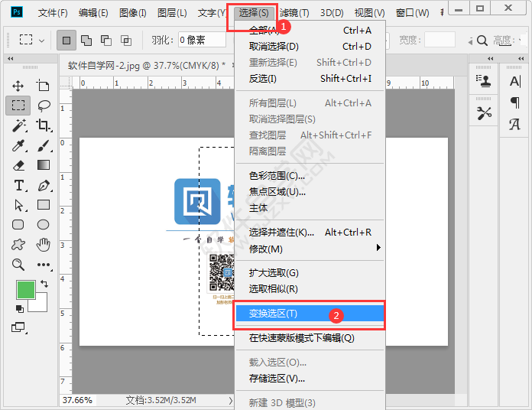Open the 3D(D) menu
This screenshot has width=532, height=410.
coord(332,13)
